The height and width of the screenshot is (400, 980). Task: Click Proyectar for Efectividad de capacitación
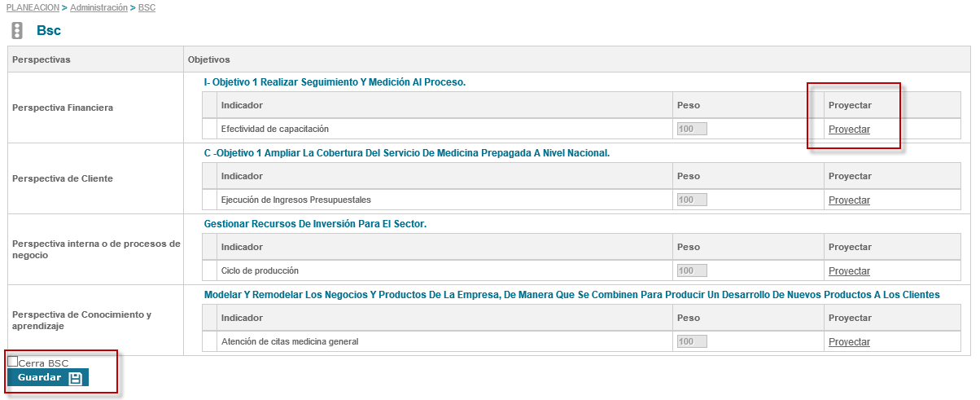pyautogui.click(x=849, y=130)
